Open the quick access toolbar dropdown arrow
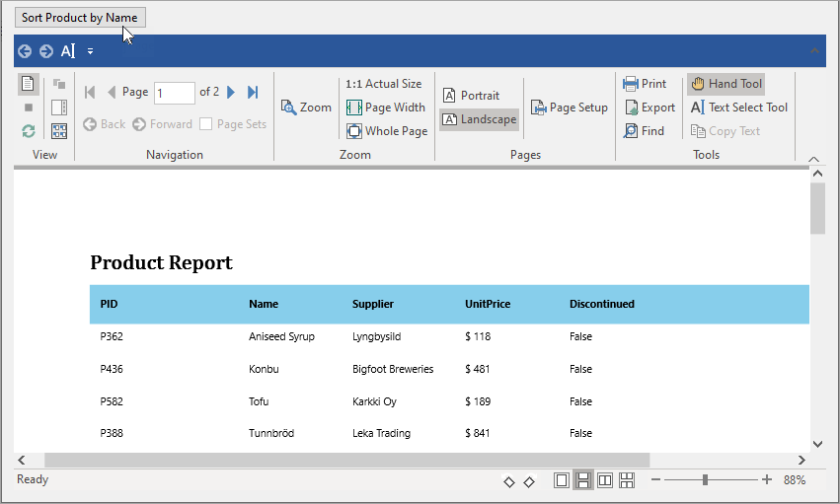 (90, 51)
